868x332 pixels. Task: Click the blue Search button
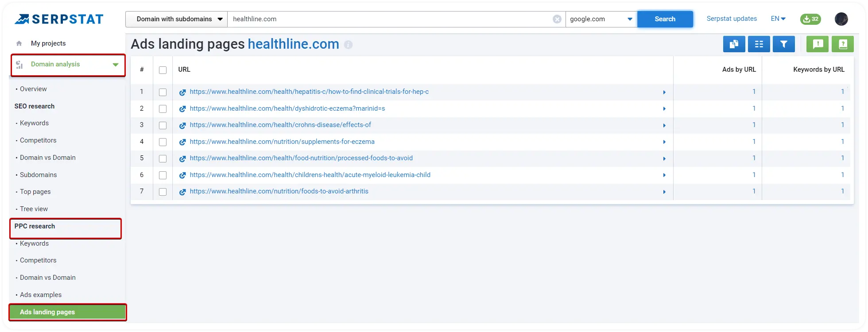click(665, 19)
